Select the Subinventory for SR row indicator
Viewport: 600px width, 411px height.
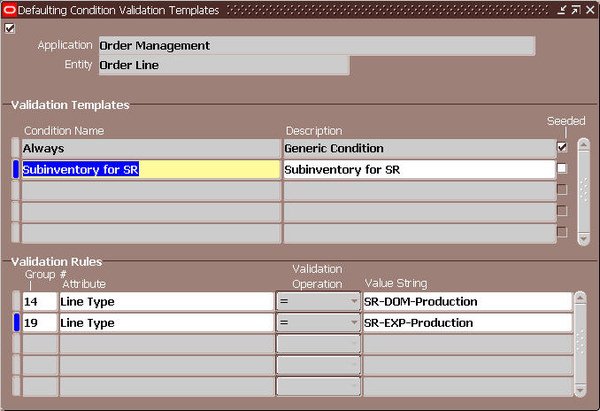click(16, 169)
